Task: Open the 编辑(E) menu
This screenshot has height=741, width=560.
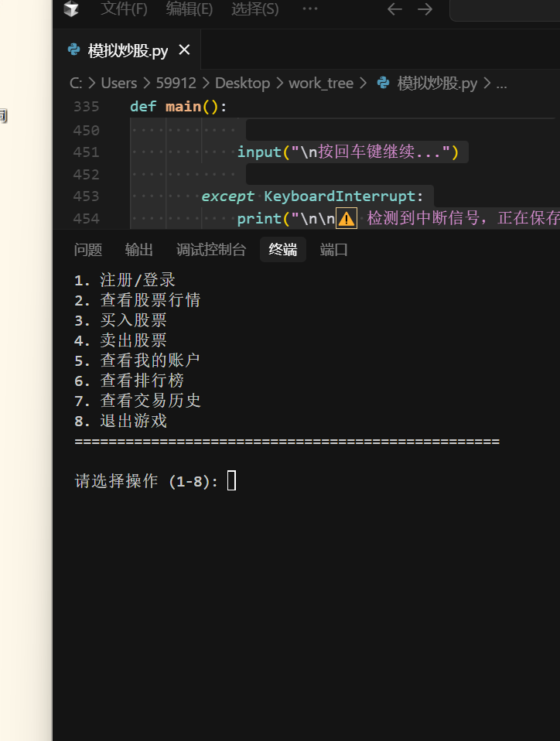Action: tap(189, 9)
